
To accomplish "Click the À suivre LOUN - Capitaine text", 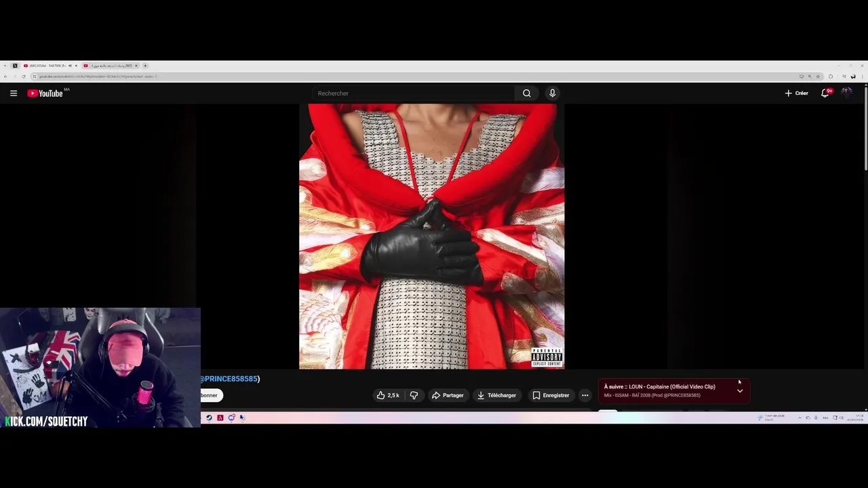I will 659,387.
